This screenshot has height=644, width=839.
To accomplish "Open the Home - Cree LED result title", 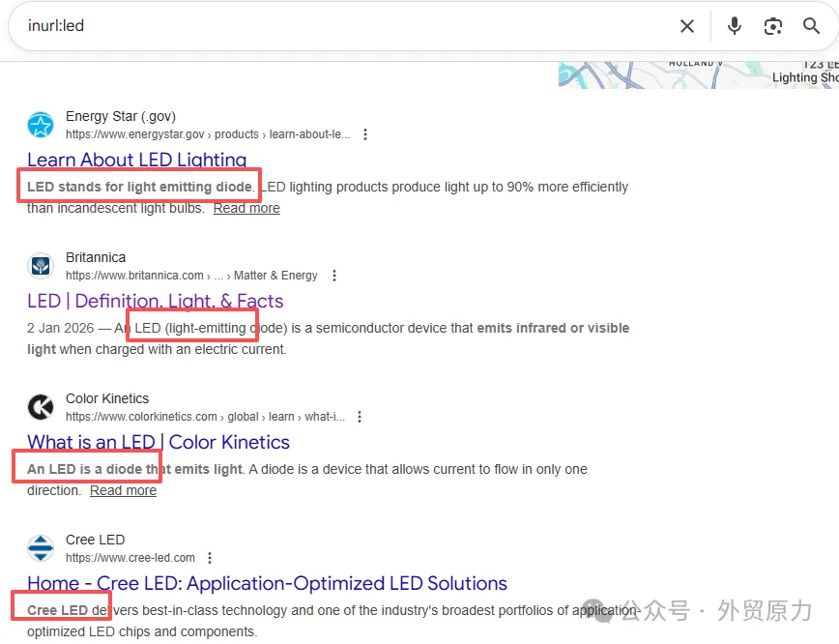I will pos(267,583).
